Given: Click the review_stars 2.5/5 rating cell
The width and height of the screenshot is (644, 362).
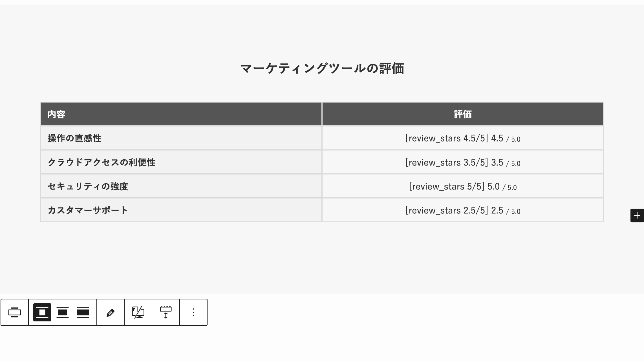Looking at the screenshot, I should tap(463, 210).
